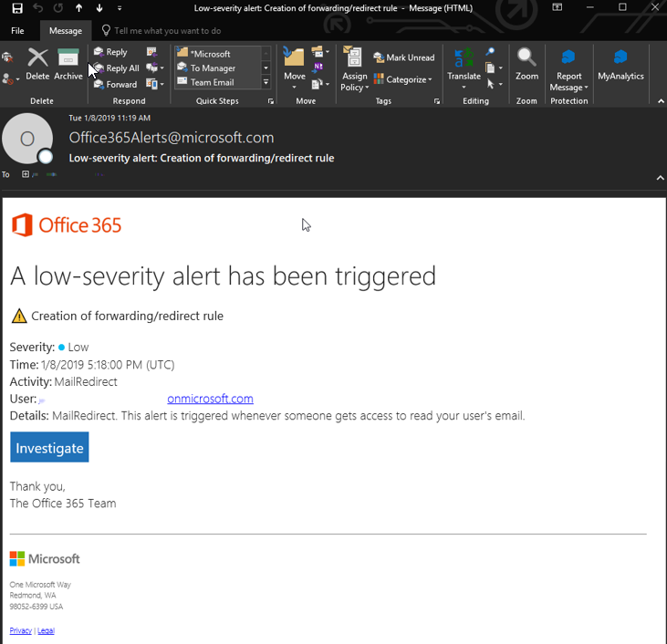Archive the message
Screen dimensions: 667x644
coord(68,64)
